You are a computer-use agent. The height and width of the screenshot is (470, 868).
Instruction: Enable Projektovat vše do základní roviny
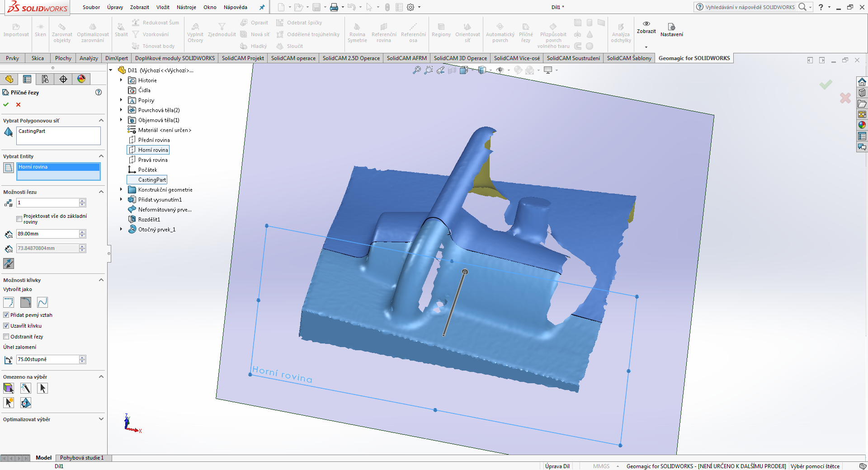tap(19, 219)
